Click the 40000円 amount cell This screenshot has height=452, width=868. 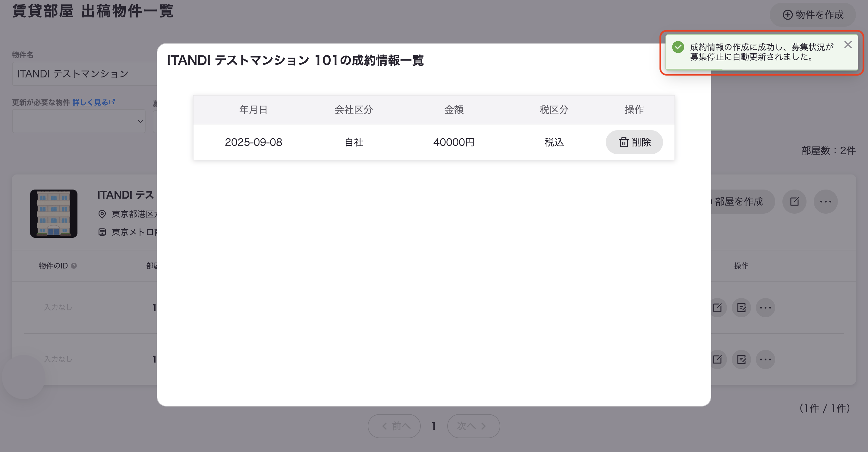pos(454,142)
